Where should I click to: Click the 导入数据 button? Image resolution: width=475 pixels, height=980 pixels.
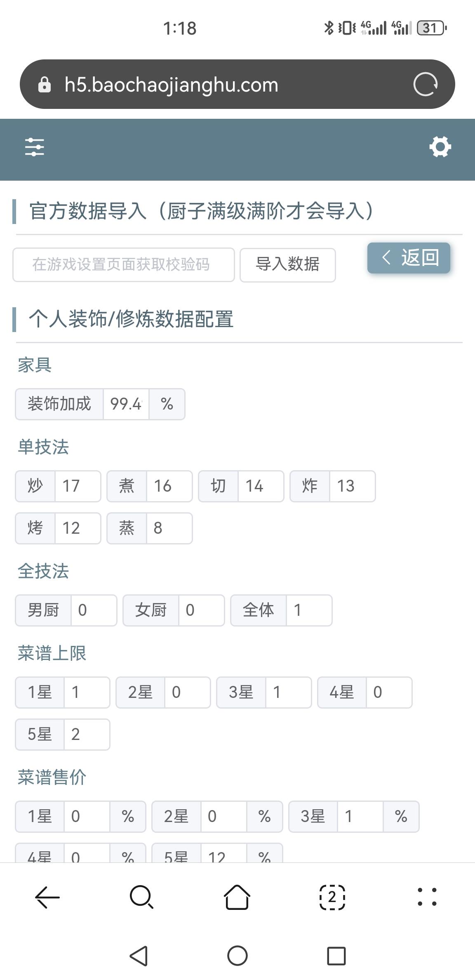pos(288,265)
